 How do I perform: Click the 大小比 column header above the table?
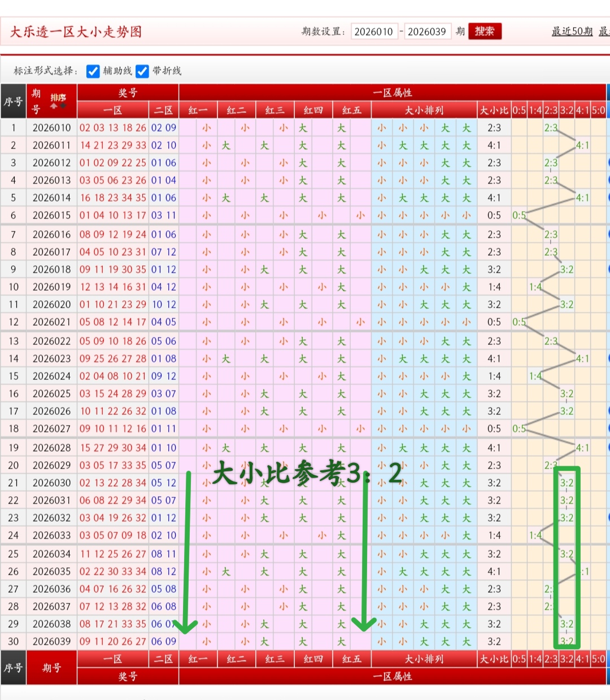(x=494, y=110)
